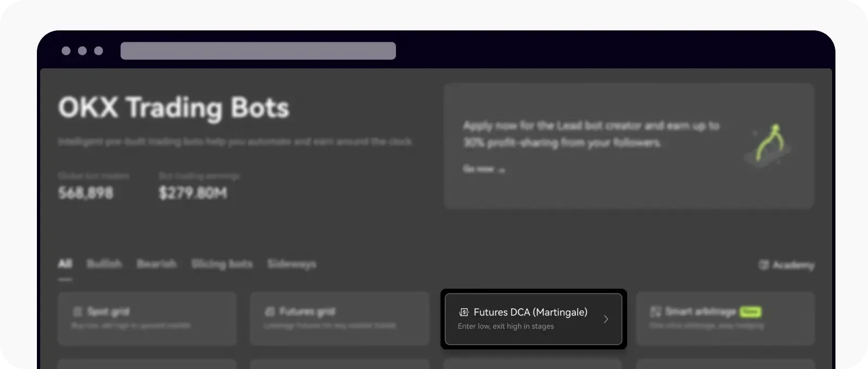Click the Futures grid card title
868x369 pixels.
pyautogui.click(x=307, y=311)
